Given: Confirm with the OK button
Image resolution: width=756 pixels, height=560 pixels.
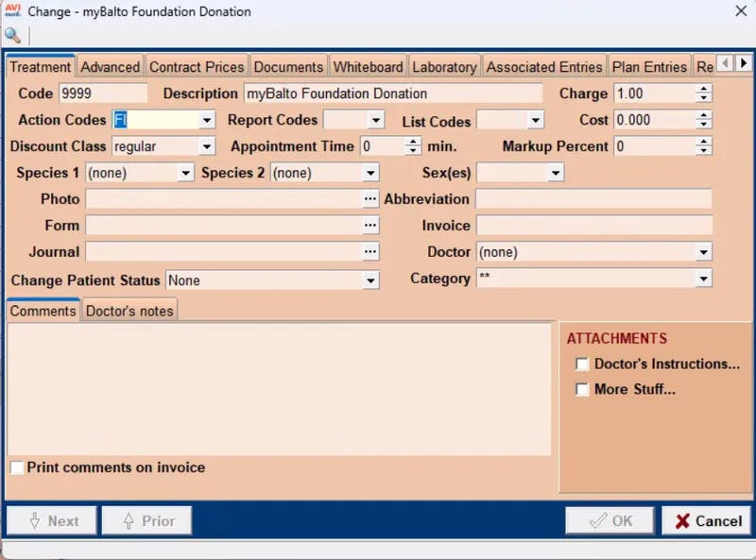Looking at the screenshot, I should point(610,520).
